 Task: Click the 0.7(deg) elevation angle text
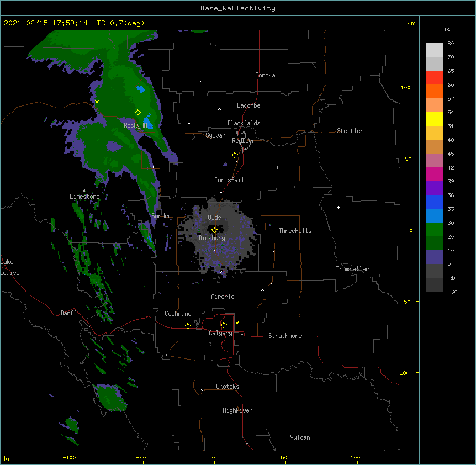[x=127, y=23]
